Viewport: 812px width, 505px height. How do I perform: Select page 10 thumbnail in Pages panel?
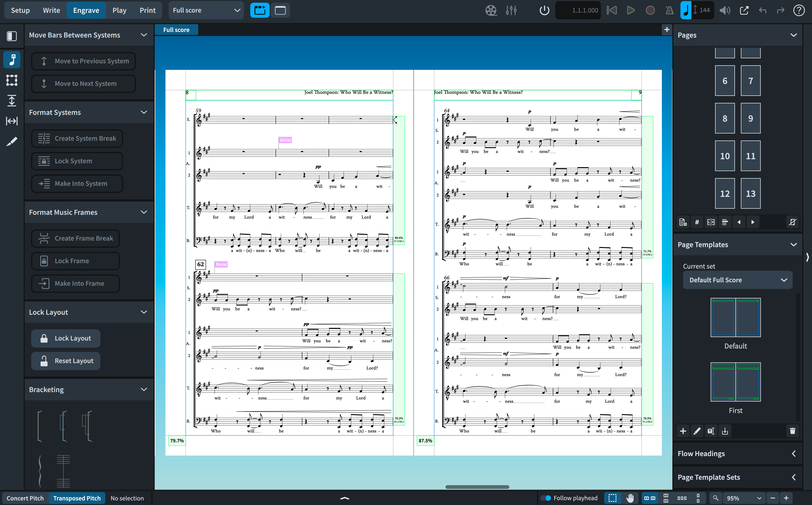725,156
